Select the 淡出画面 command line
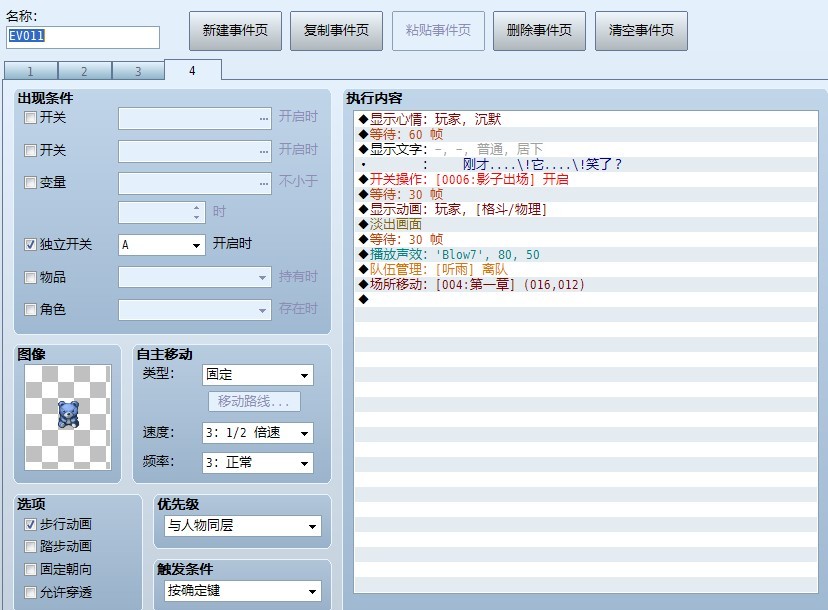The image size is (828, 610). point(586,224)
